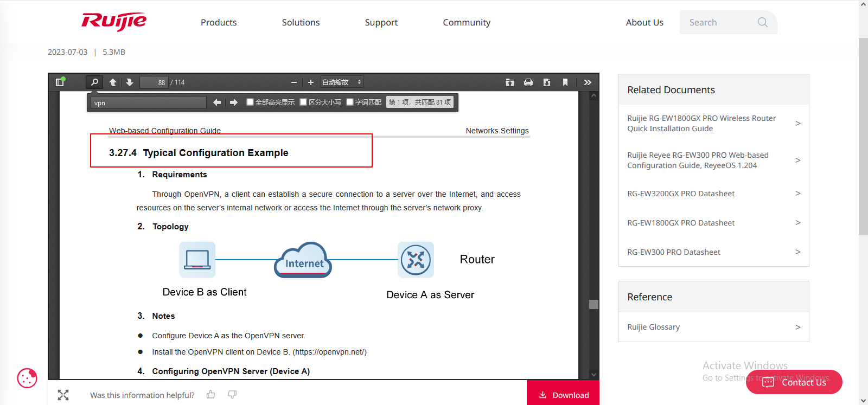Click the thumbs down not helpful icon
The height and width of the screenshot is (405, 868).
232,395
